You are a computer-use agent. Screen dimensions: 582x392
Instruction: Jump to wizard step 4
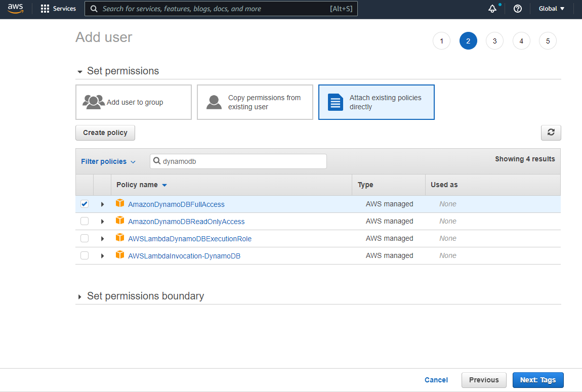coord(521,41)
